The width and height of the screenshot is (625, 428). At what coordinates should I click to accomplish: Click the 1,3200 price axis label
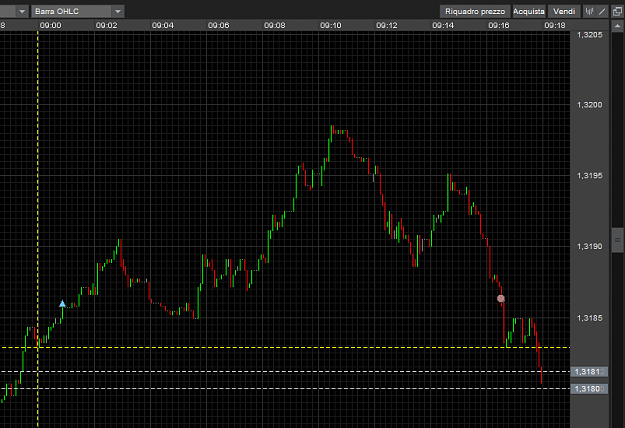[590, 105]
